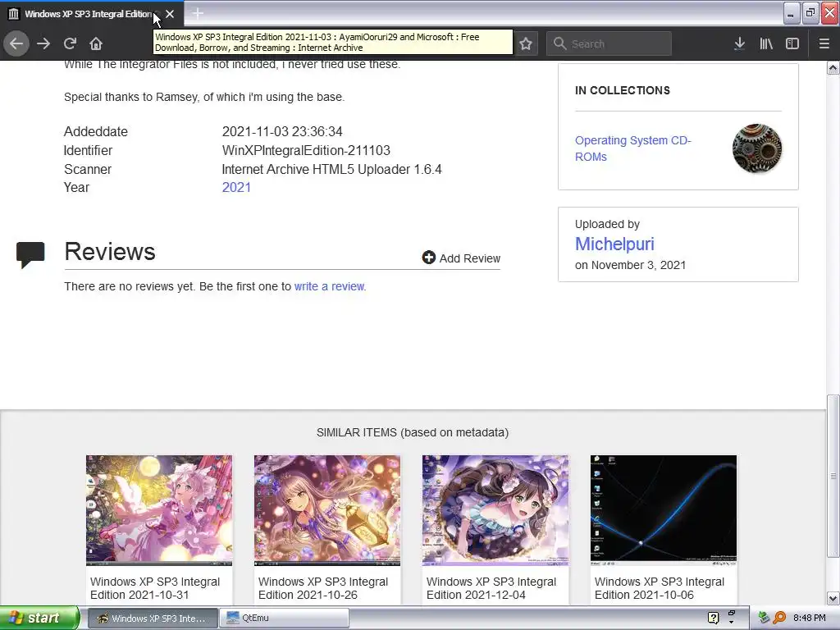Open a new browser tab
Image resolution: width=840 pixels, height=630 pixels.
(x=198, y=13)
